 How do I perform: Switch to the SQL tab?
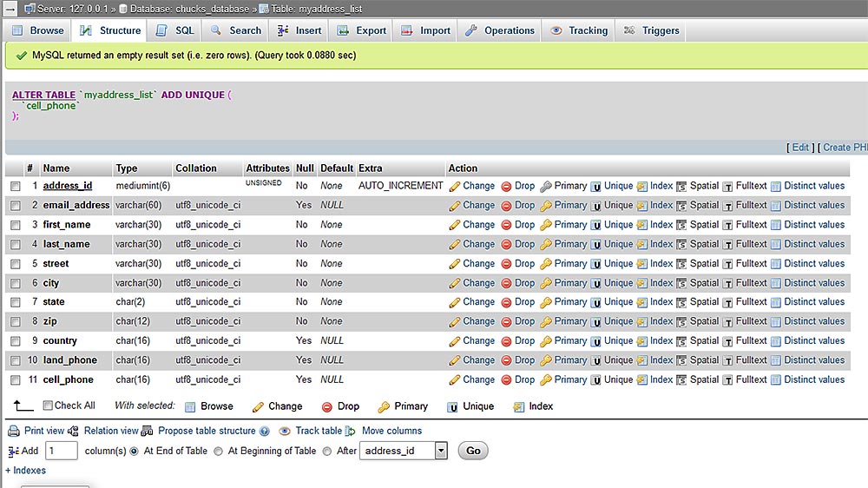(175, 30)
